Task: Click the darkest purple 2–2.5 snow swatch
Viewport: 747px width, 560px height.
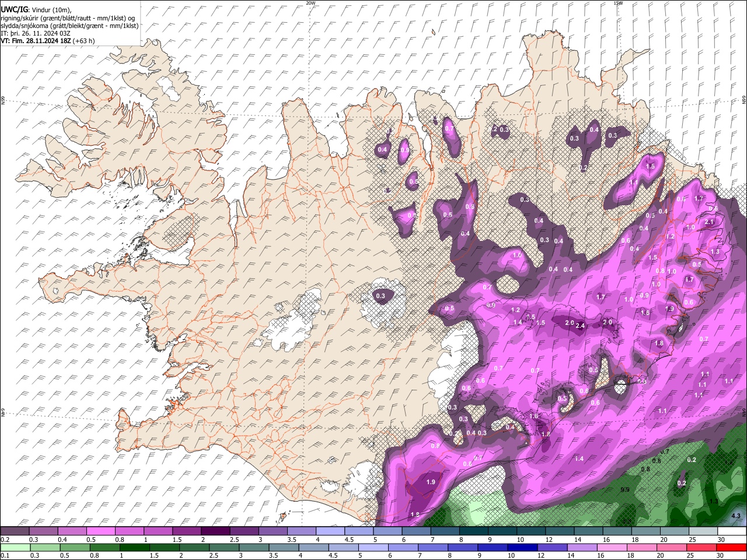Action: (215, 531)
